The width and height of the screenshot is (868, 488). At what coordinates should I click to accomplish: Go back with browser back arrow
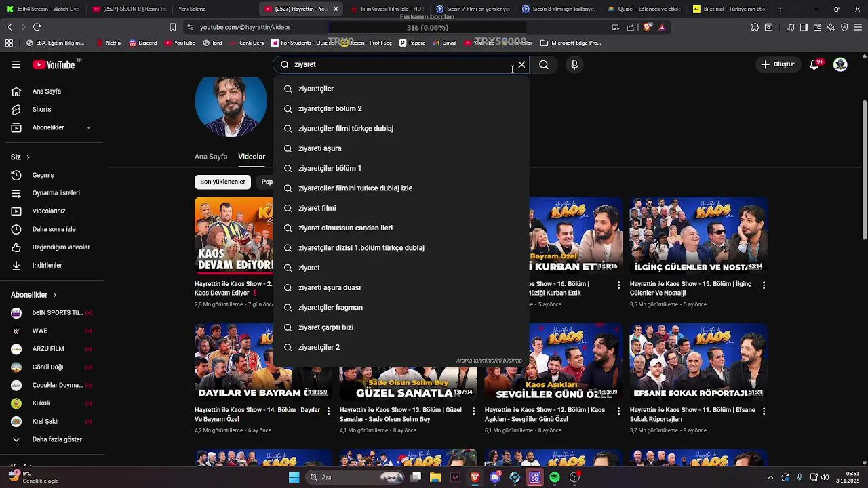[9, 27]
